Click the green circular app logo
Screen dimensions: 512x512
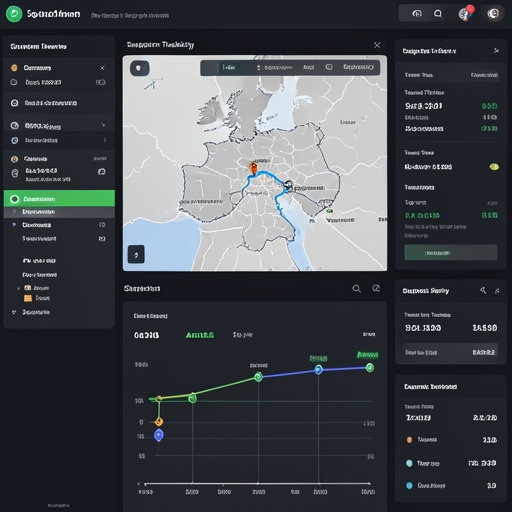(x=14, y=14)
